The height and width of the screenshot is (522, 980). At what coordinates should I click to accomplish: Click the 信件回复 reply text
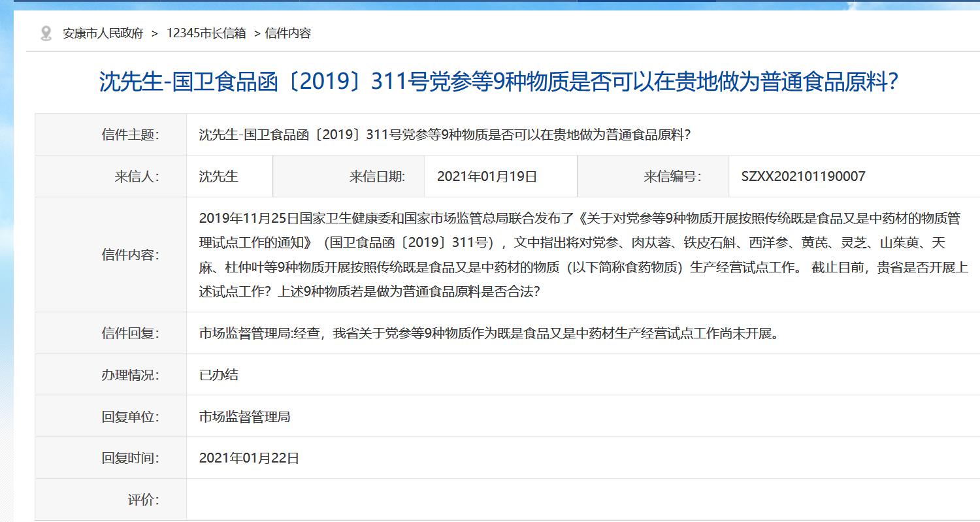[489, 333]
